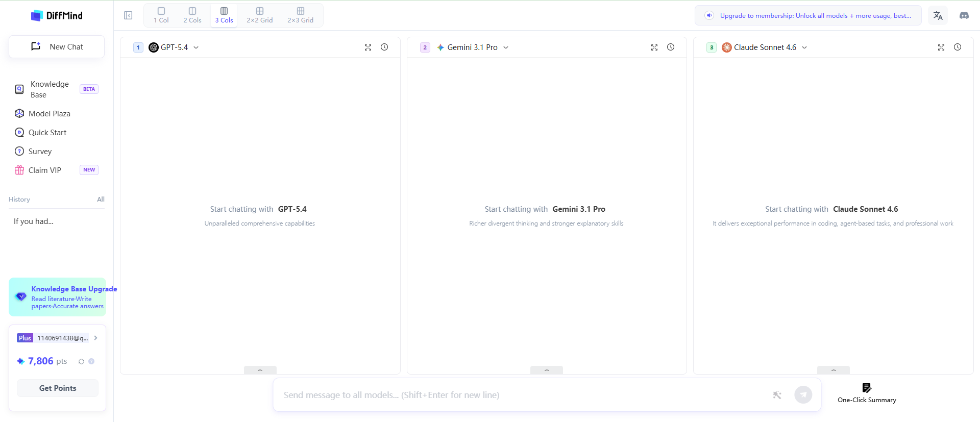The image size is (980, 422).
Task: View All chat history
Action: pos(101,199)
